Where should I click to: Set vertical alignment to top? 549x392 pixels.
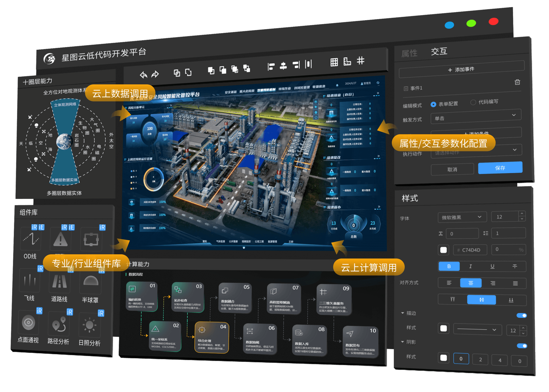[453, 299]
